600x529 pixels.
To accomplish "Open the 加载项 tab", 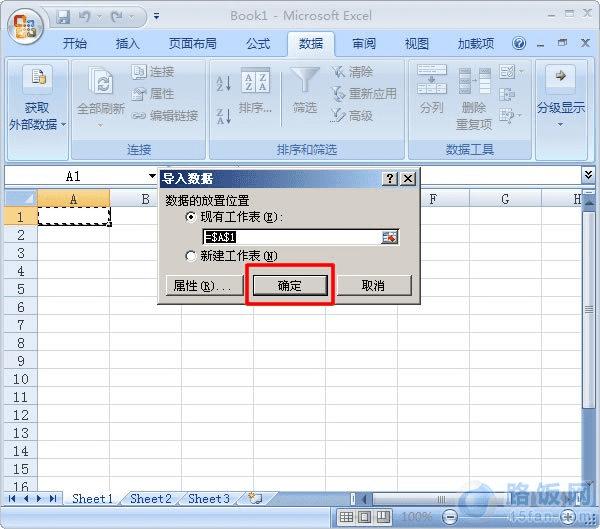I will pyautogui.click(x=476, y=44).
